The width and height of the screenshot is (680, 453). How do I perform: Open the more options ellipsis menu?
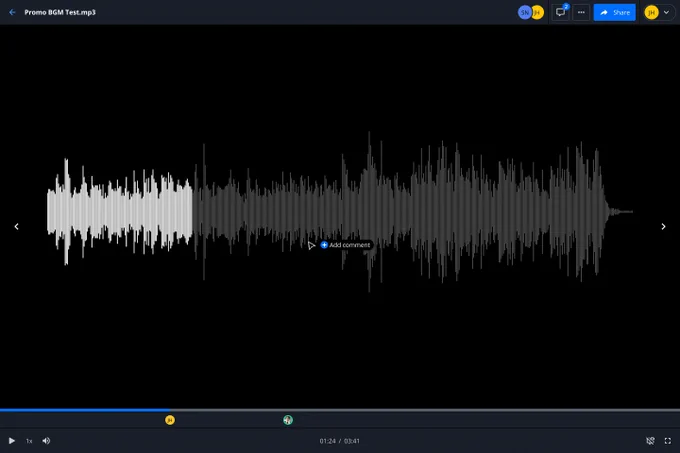581,12
